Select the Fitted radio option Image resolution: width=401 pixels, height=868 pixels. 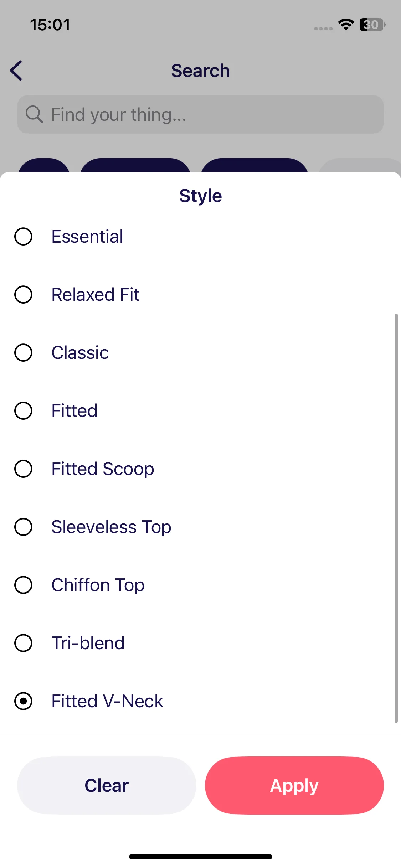pos(24,411)
